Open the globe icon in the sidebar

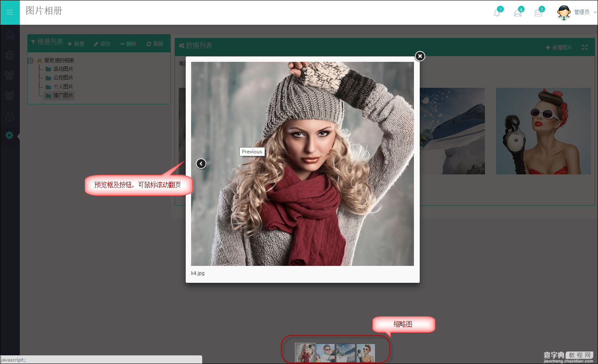tap(9, 55)
